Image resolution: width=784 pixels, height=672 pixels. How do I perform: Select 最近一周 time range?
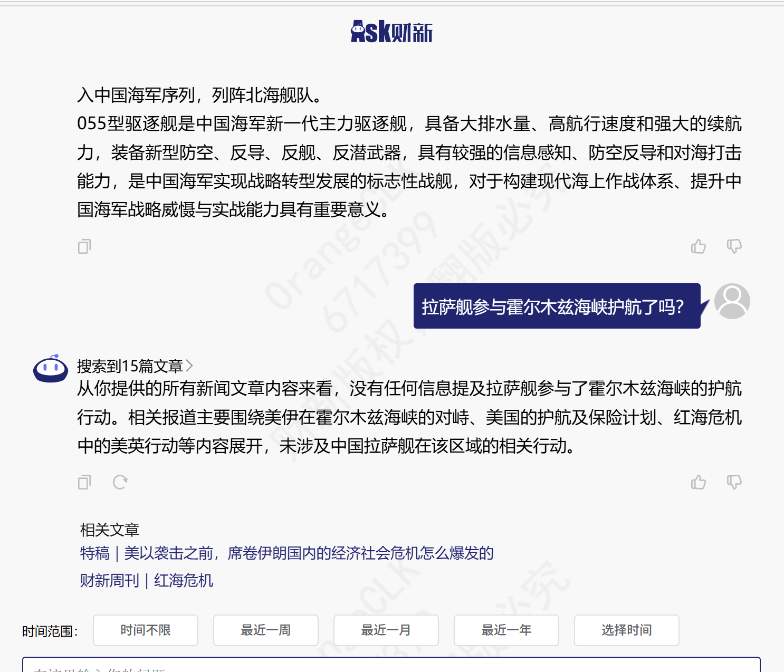point(266,630)
